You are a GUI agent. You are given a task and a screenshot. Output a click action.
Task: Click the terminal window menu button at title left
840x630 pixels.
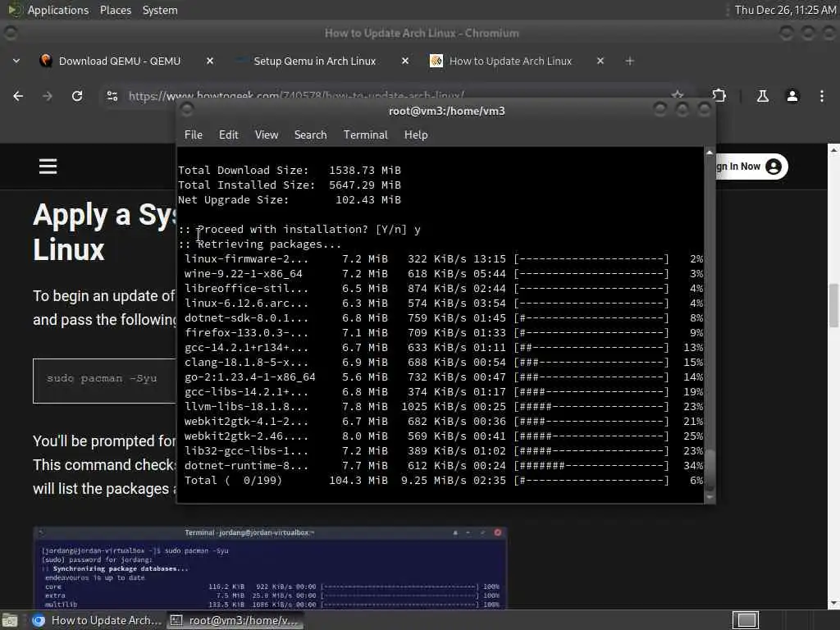[187, 110]
